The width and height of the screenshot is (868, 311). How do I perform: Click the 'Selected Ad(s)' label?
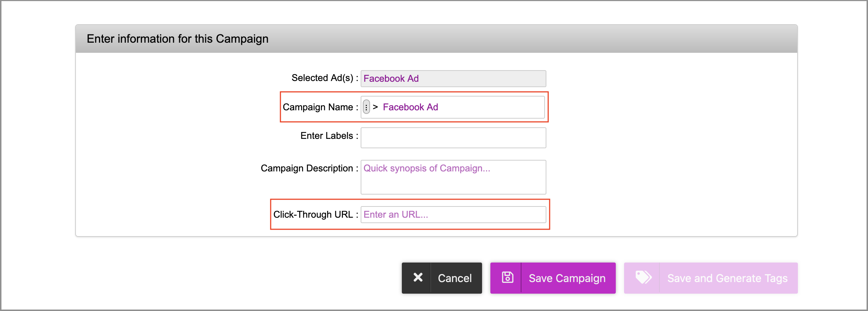pyautogui.click(x=322, y=78)
